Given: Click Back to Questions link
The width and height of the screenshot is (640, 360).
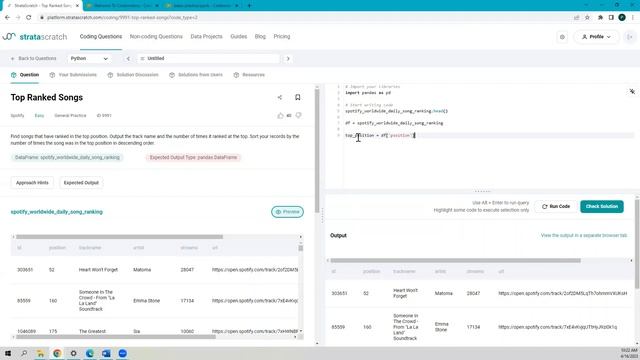Looking at the screenshot, I should (33, 59).
